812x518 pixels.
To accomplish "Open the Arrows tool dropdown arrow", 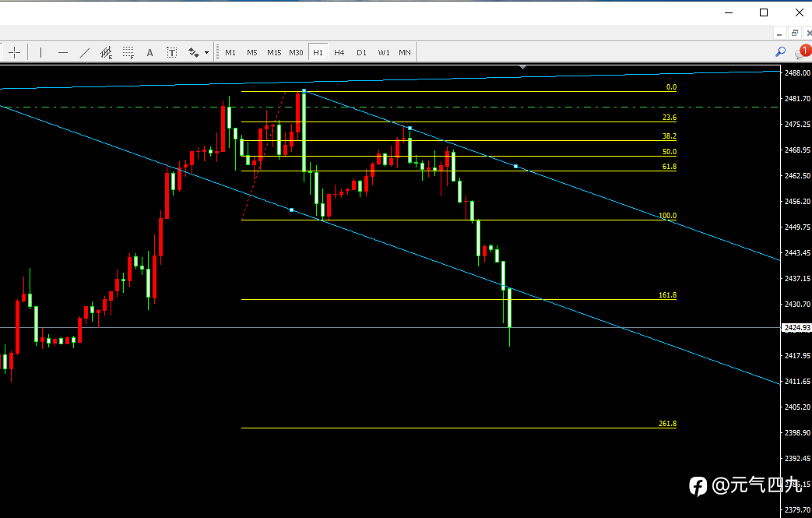I will click(x=206, y=52).
